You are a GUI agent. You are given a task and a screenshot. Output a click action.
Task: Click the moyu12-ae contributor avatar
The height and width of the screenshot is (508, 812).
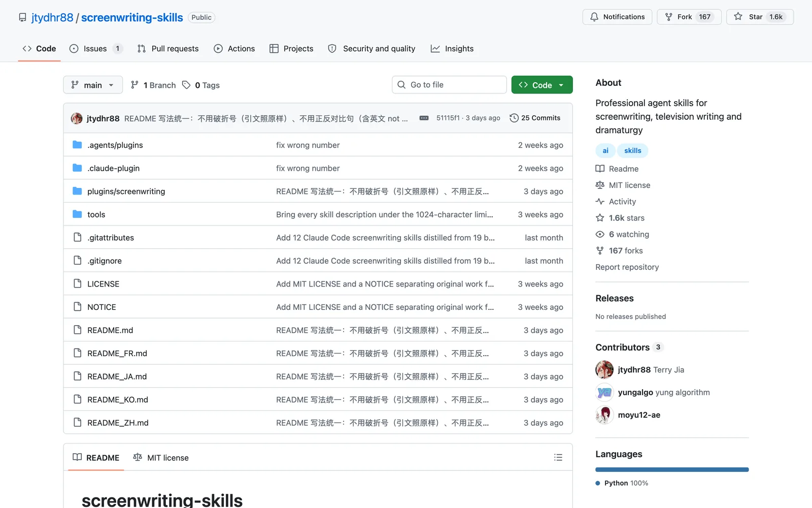(x=604, y=415)
